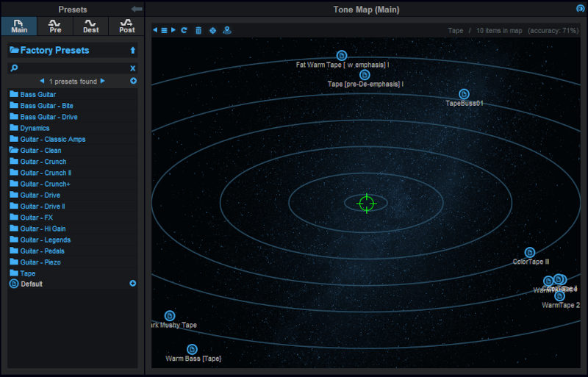Select the TapeBuss01 node on map
588x377 pixels.
pyautogui.click(x=464, y=94)
